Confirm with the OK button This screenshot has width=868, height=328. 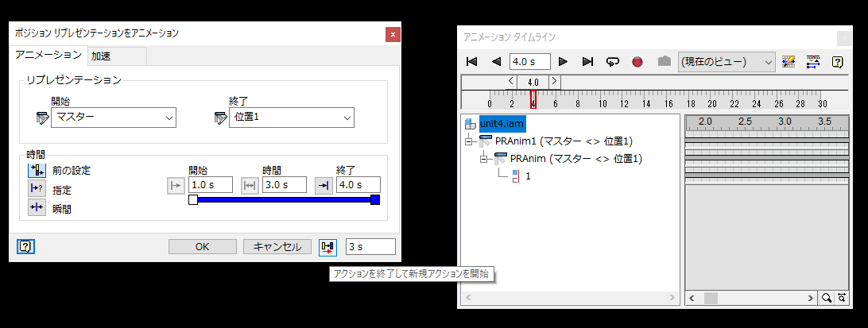pos(203,247)
